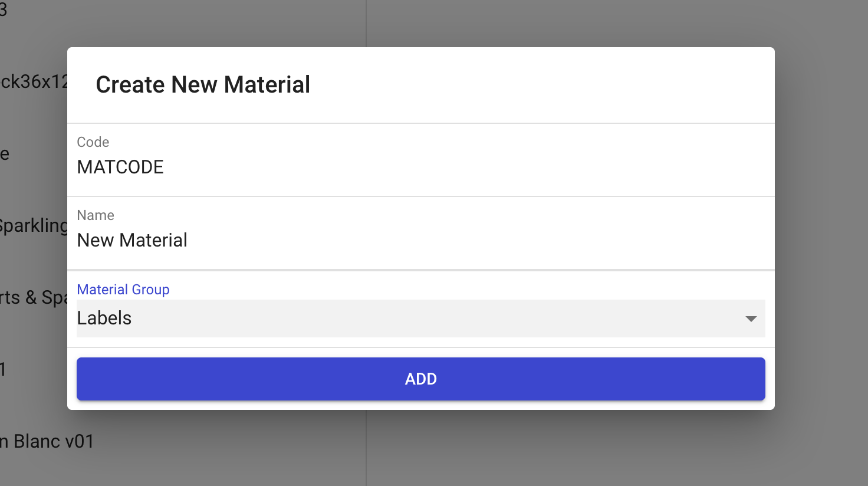Viewport: 868px width, 486px height.
Task: Select the Sparkling item in background list
Action: tap(33, 226)
